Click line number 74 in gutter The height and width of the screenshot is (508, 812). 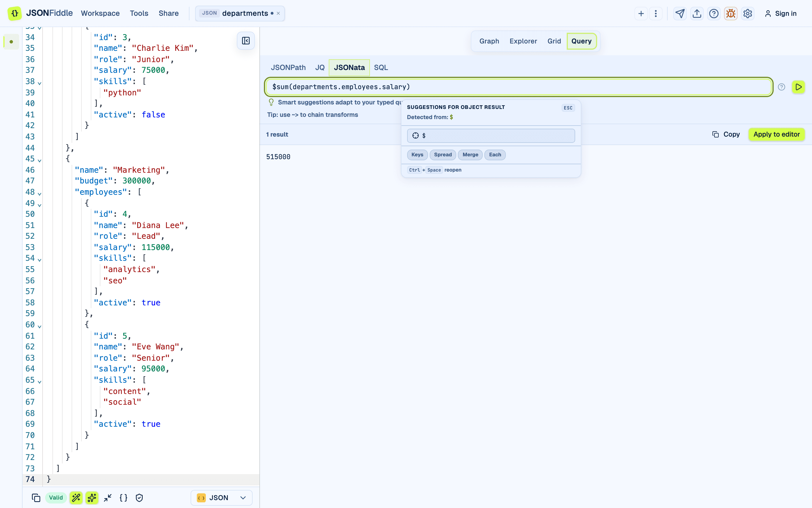pos(30,479)
